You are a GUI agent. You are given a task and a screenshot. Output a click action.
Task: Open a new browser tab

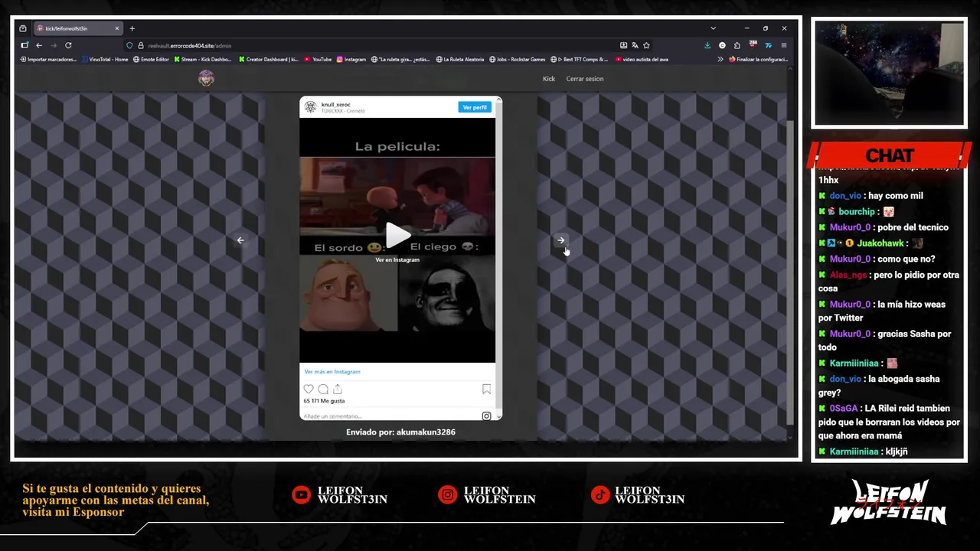tap(132, 28)
